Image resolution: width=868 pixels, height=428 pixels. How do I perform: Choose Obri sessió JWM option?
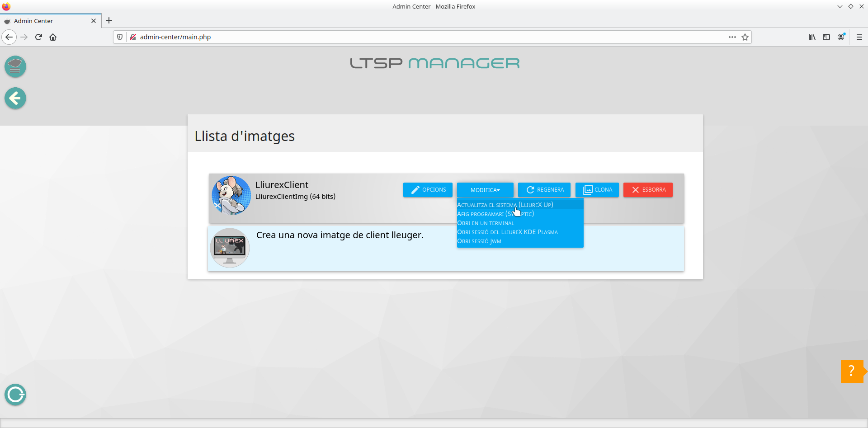(x=479, y=241)
